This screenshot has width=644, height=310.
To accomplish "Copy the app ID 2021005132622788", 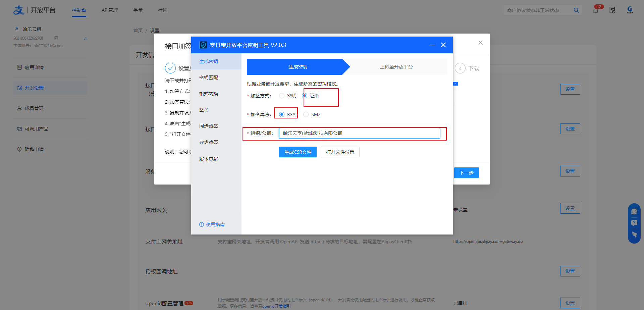I will [x=56, y=38].
